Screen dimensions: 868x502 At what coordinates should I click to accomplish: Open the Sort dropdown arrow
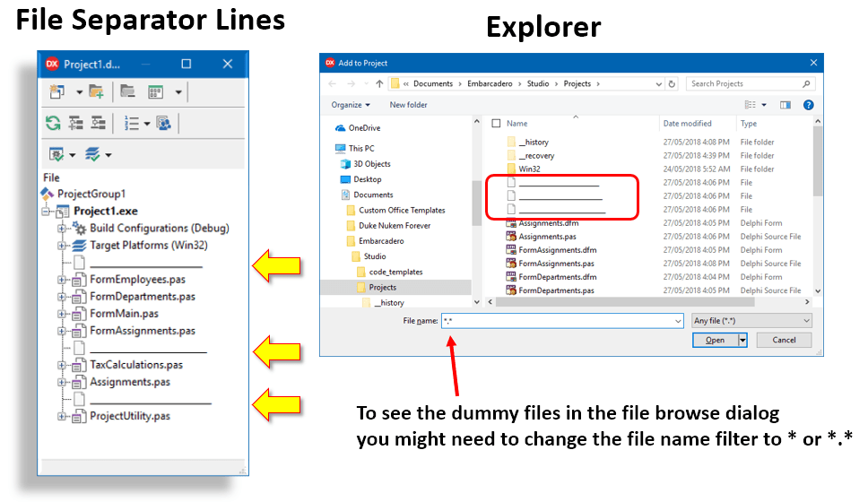(x=147, y=124)
